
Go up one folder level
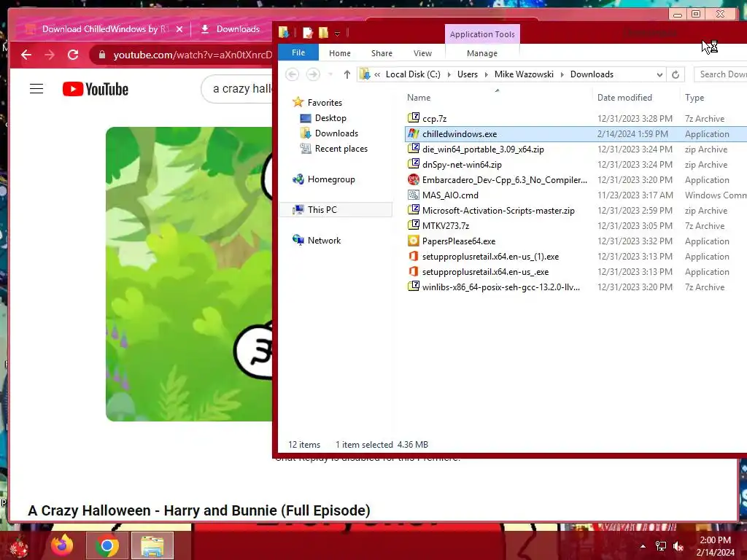[347, 74]
